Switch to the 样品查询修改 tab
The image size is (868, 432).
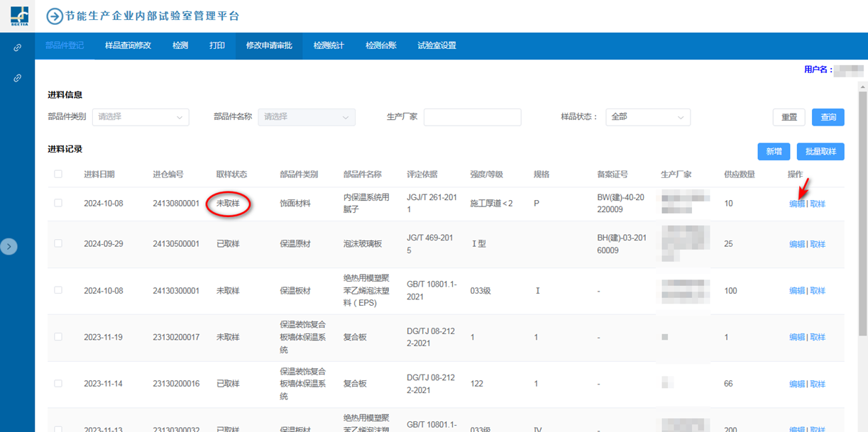tap(128, 45)
